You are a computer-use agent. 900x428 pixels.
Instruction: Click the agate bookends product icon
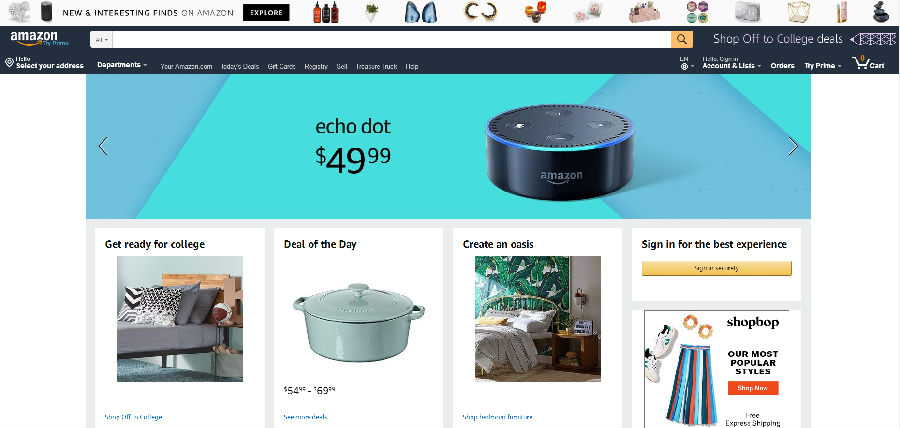click(420, 12)
